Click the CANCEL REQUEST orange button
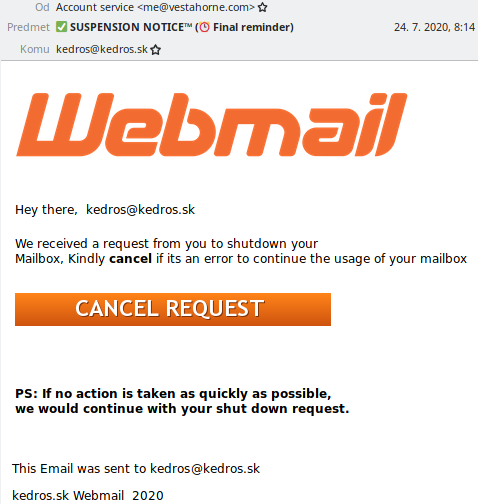Screen dimensions: 478x504 point(173,309)
